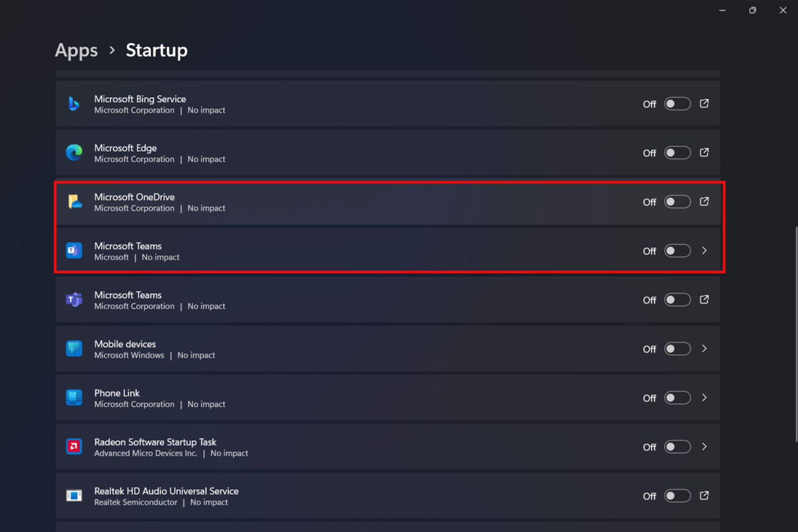This screenshot has height=532, width=798.
Task: Open external link icon for Microsoft Edge
Action: (704, 153)
